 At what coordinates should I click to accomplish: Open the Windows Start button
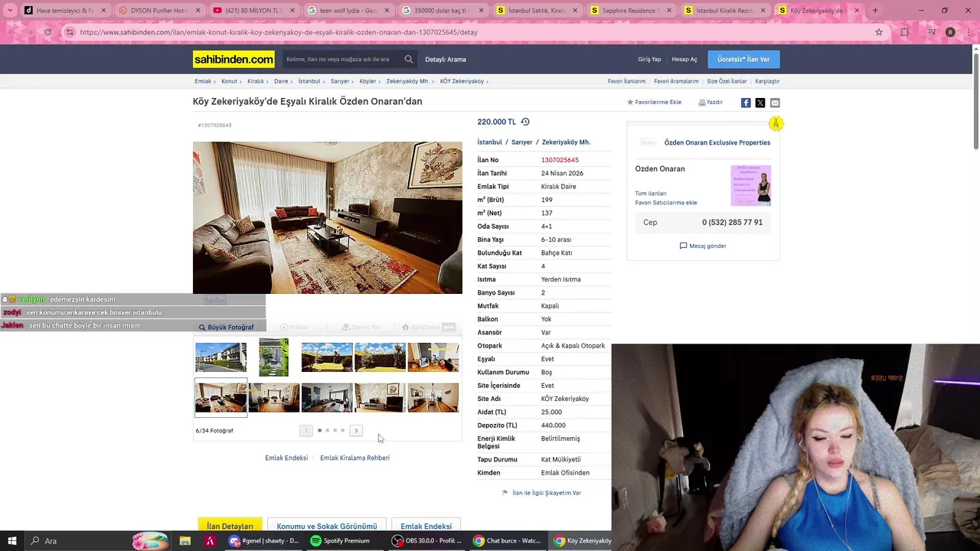coord(12,541)
